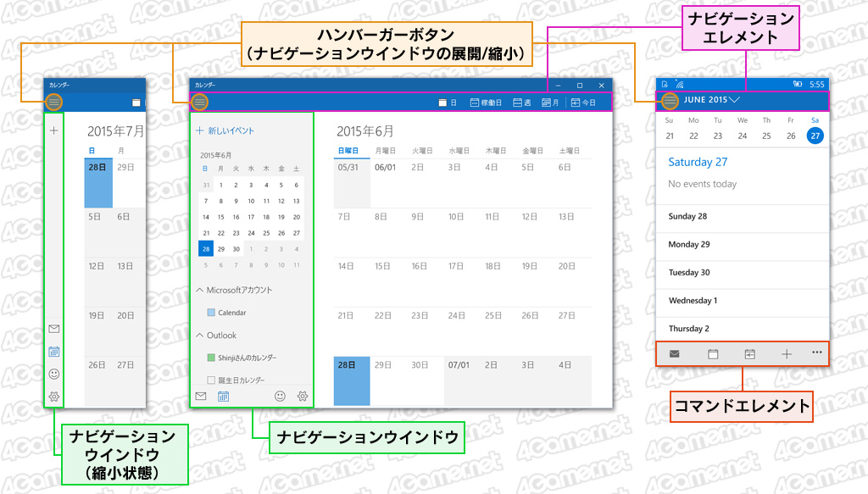Open settings gear in the expanded navigation pane
This screenshot has width=868, height=494.
(303, 396)
